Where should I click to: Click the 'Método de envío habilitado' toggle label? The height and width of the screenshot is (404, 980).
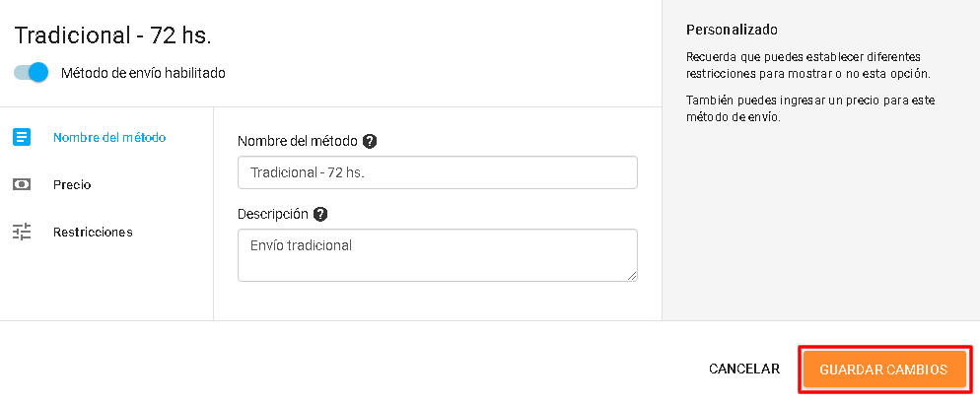143,73
